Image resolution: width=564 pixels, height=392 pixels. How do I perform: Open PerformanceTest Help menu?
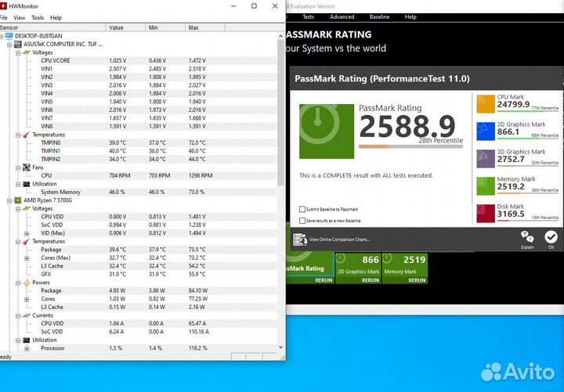click(410, 17)
